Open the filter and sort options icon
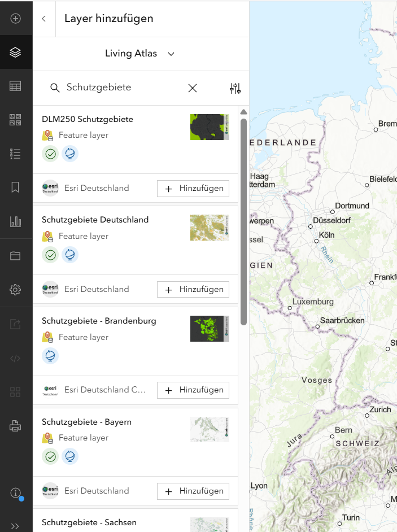The image size is (397, 532). tap(235, 88)
